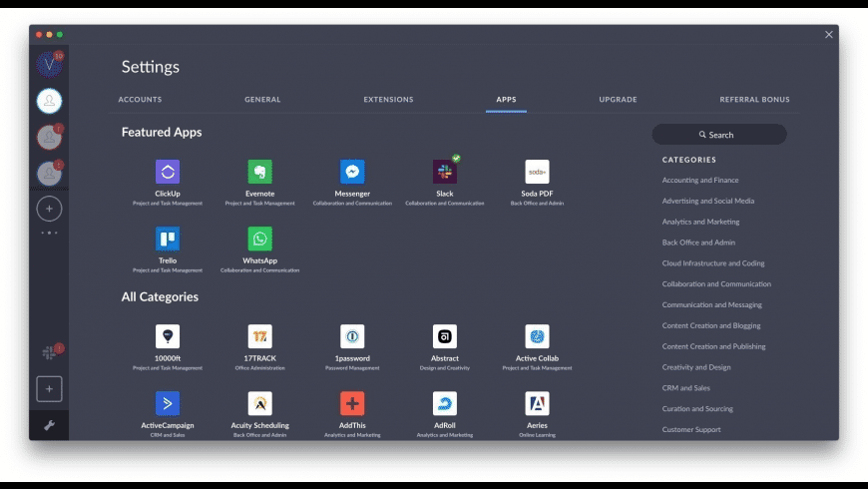Viewport: 868px width, 489px height.
Task: Open Content Creation and Blogging category
Action: point(711,325)
